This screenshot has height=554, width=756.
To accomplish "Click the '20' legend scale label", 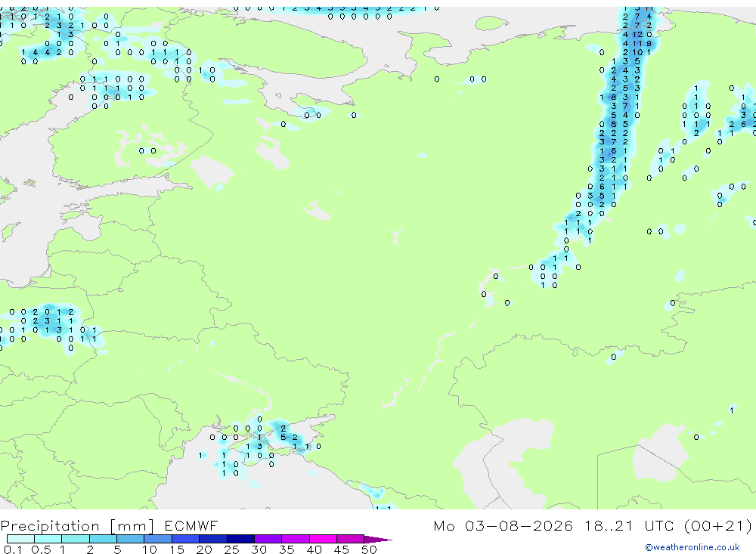I will point(204,549).
